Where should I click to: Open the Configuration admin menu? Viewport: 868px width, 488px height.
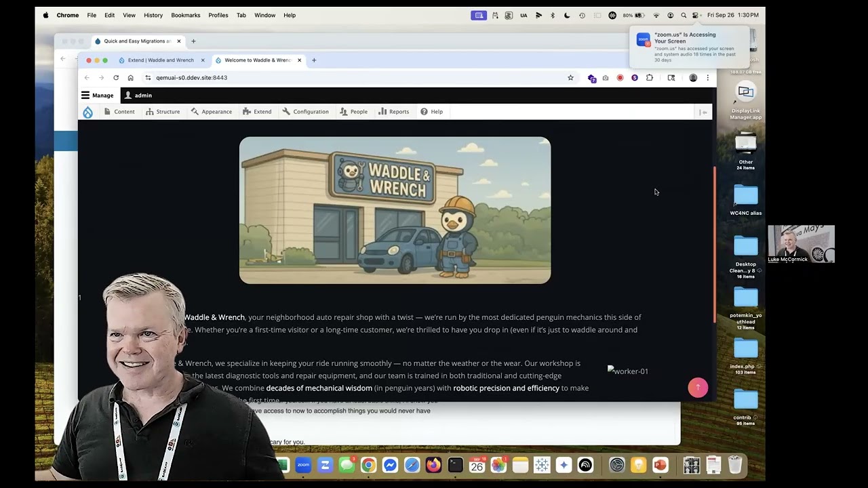point(306,112)
